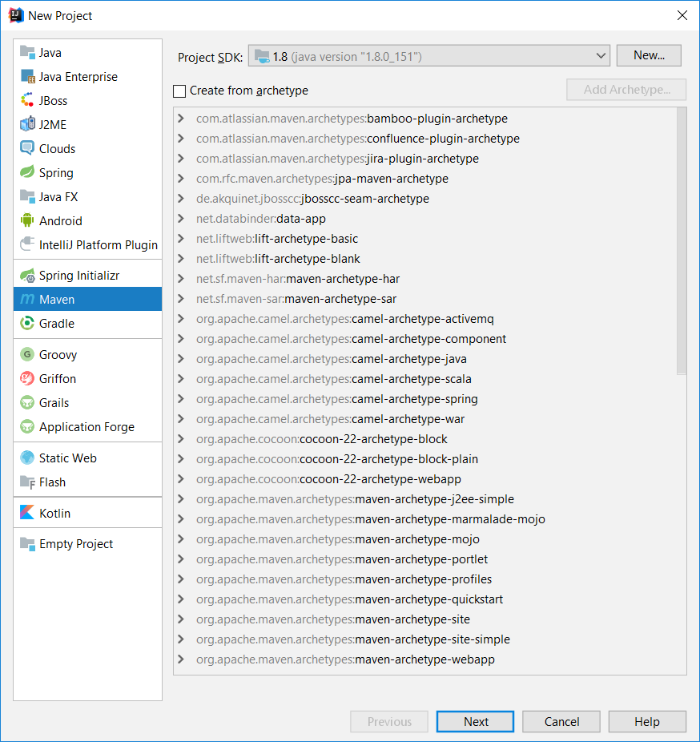Viewport: 700px width, 742px height.
Task: Click the Groovy 'G' icon
Action: [x=27, y=354]
